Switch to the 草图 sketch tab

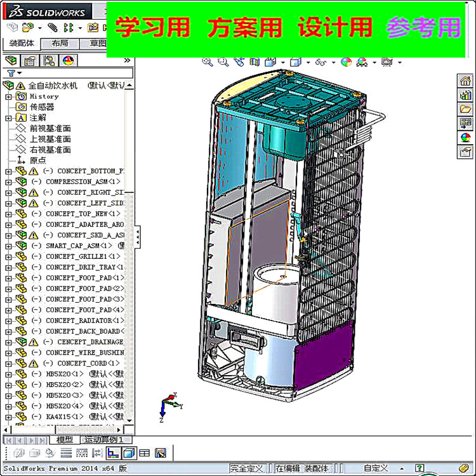(94, 44)
